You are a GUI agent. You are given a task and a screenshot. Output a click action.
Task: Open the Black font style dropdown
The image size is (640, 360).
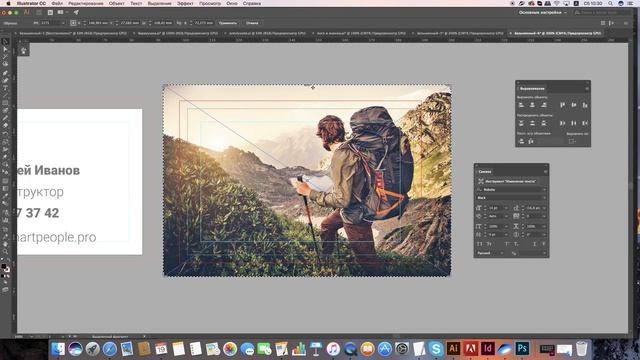(x=544, y=198)
